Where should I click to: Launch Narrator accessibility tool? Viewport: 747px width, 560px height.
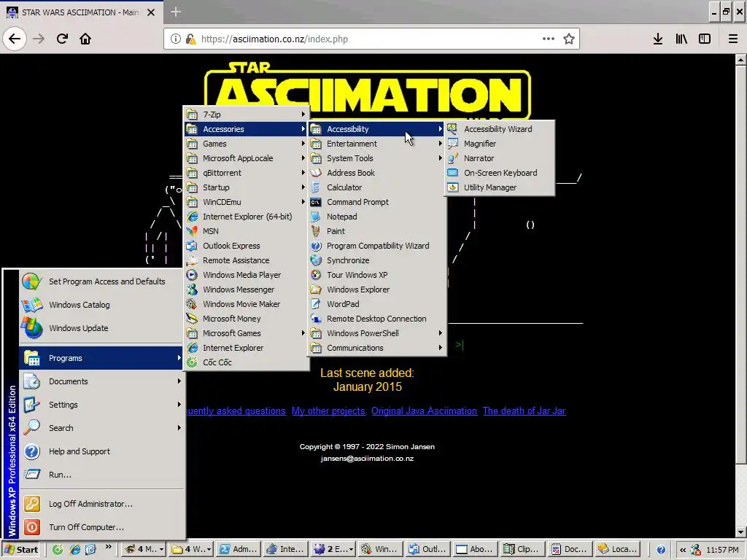(499, 158)
